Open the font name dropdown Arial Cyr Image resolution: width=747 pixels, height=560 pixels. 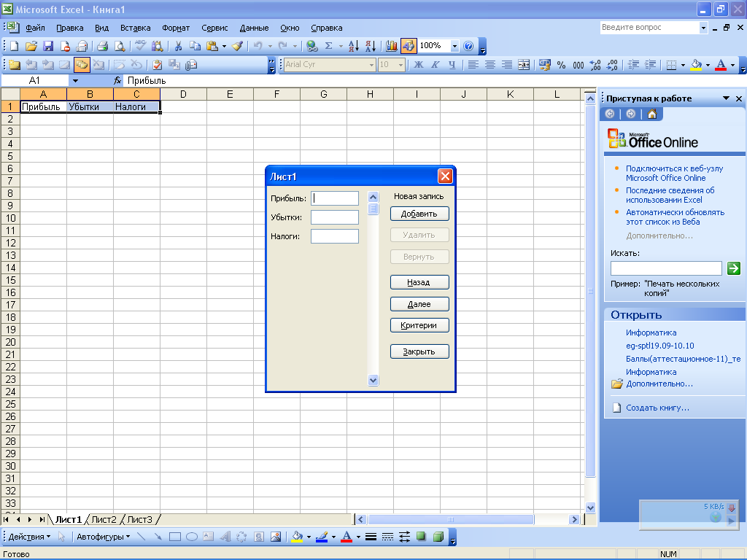pyautogui.click(x=371, y=65)
